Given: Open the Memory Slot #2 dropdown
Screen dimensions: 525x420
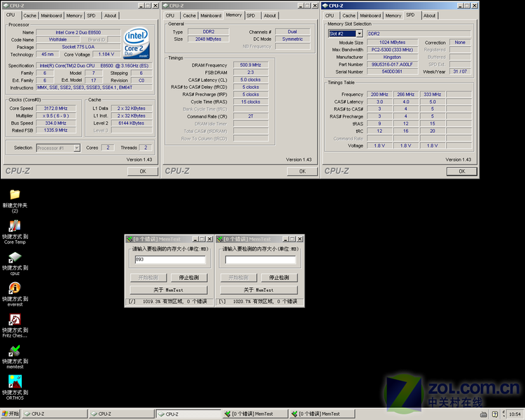Looking at the screenshot, I should [x=359, y=34].
